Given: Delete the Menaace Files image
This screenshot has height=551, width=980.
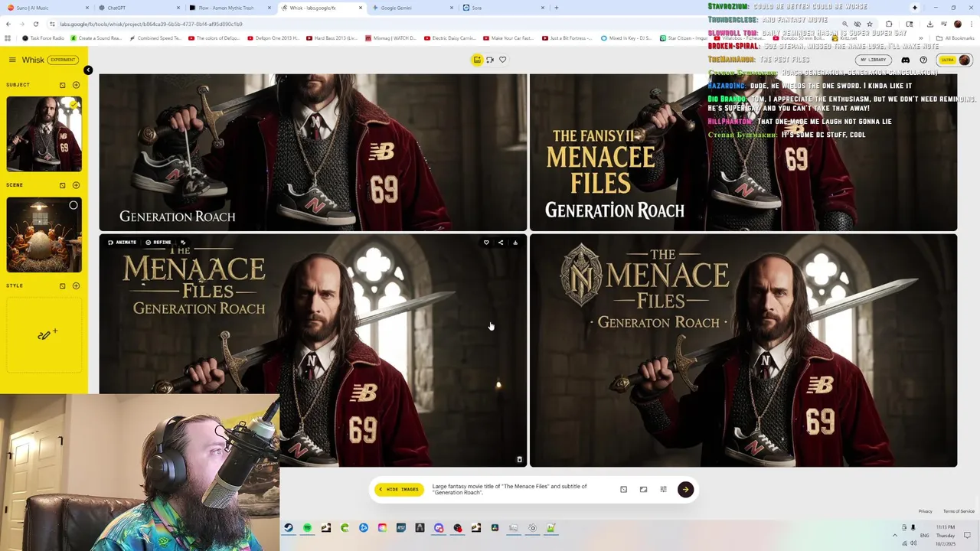Looking at the screenshot, I should coord(519,460).
